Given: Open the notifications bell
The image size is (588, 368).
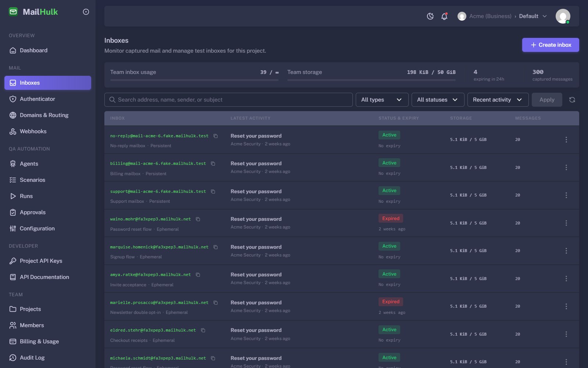Looking at the screenshot, I should coord(444,16).
